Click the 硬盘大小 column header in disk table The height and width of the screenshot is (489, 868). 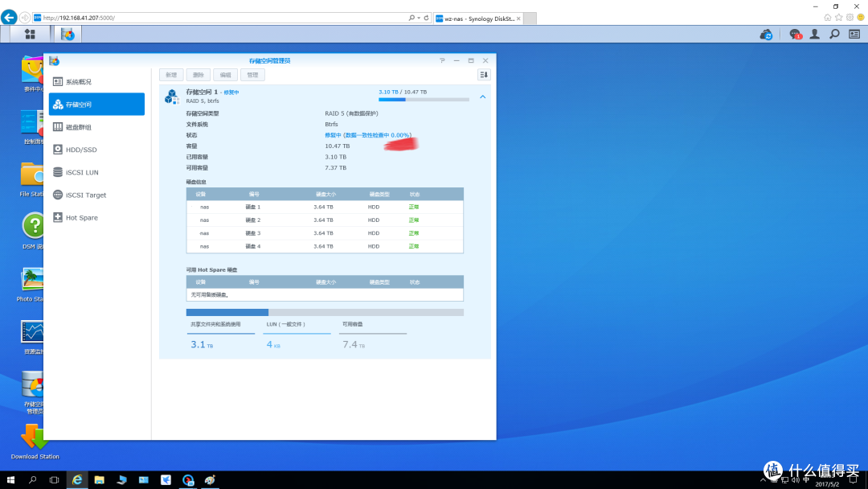point(325,195)
